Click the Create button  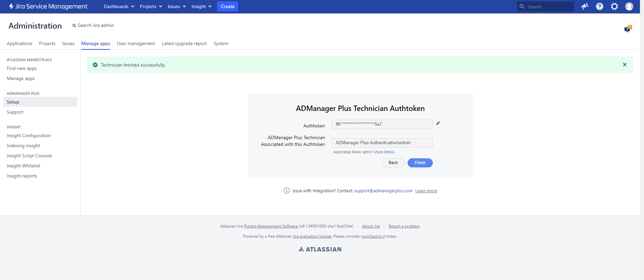tap(227, 6)
